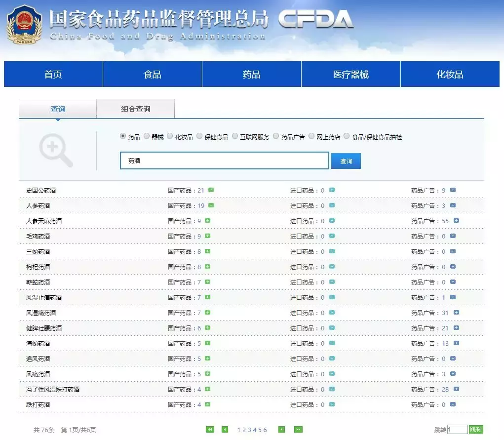The width and height of the screenshot is (504, 440).
Task: Click 进口药品 plus icon for 追风药酒
Action: (332, 359)
